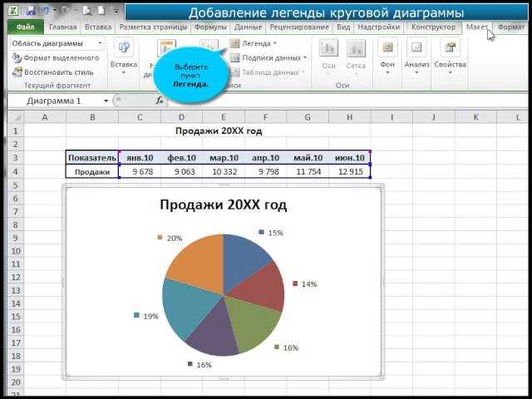Click the янв.10 header cell

(x=140, y=158)
